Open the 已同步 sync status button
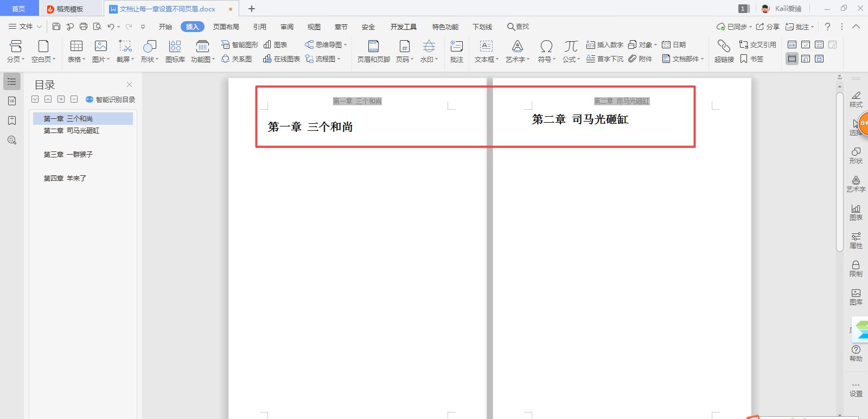This screenshot has height=419, width=868. click(x=734, y=27)
